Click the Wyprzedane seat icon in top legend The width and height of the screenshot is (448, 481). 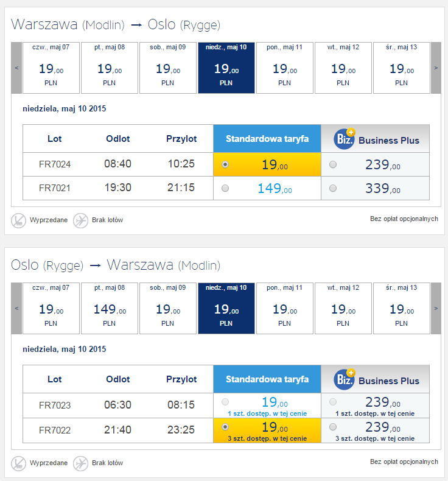coord(18,220)
